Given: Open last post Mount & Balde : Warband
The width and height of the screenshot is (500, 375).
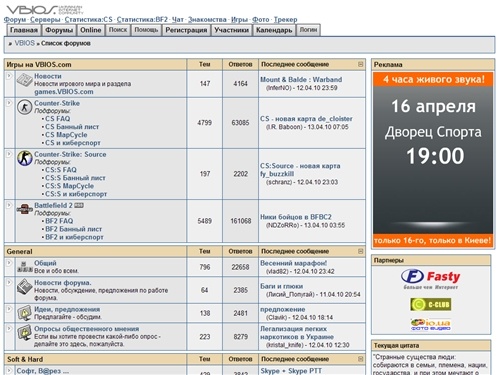Looking at the screenshot, I should point(301,79).
